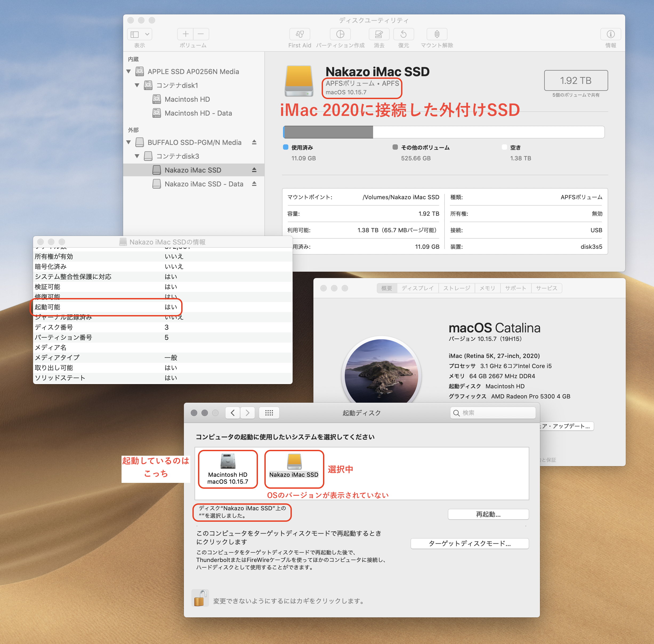654x644 pixels.
Task: Select APPLE SSD AP0256N Media in sidebar
Action: 194,71
